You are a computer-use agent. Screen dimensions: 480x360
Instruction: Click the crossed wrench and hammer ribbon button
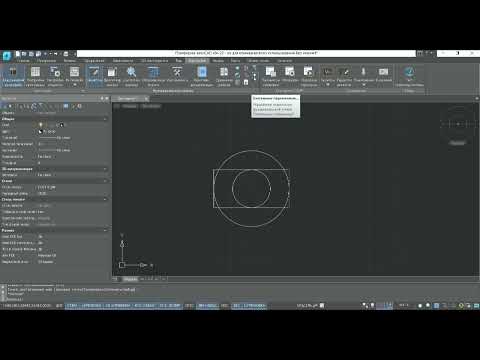click(x=177, y=76)
